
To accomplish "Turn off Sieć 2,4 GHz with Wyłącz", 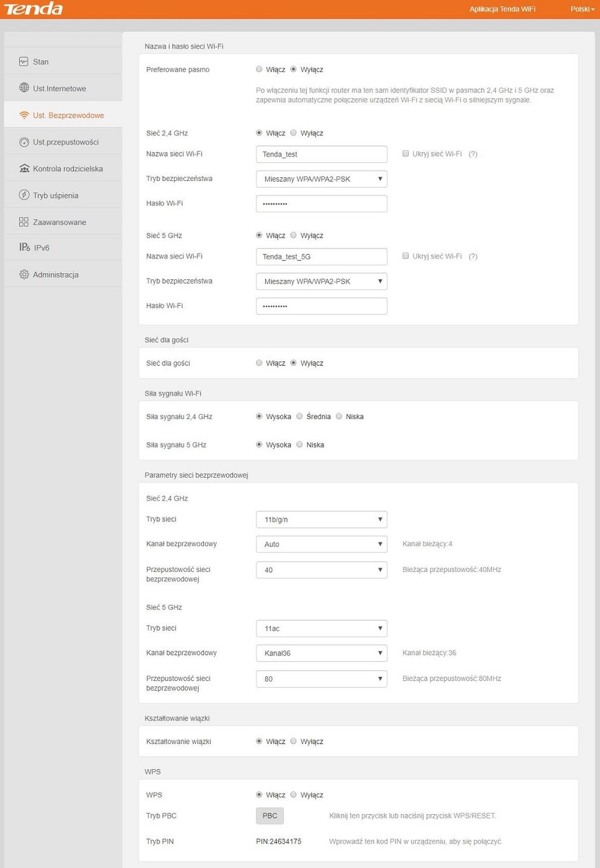I will pyautogui.click(x=294, y=133).
